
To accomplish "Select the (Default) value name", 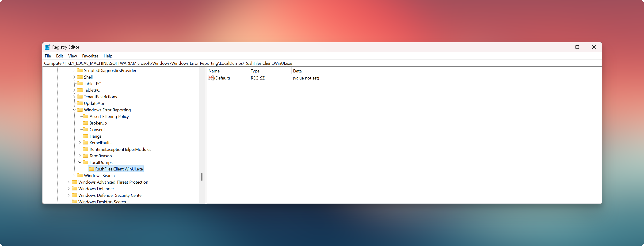I will 222,78.
